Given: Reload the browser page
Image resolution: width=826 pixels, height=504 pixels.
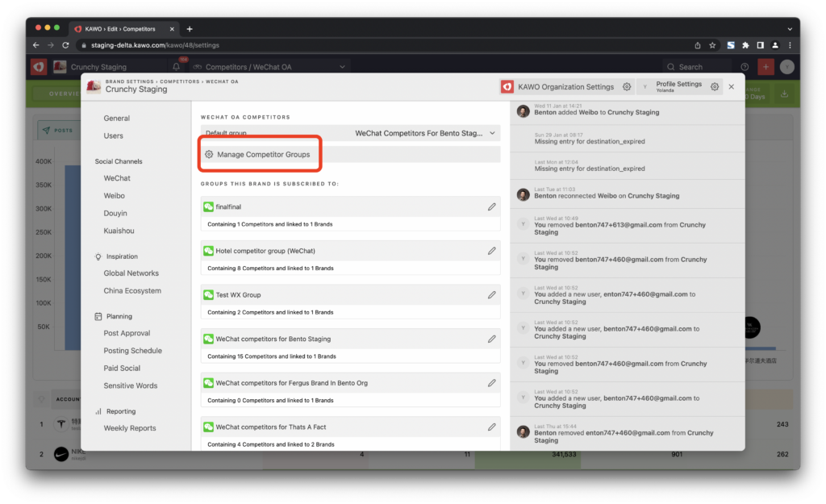Looking at the screenshot, I should coord(65,45).
